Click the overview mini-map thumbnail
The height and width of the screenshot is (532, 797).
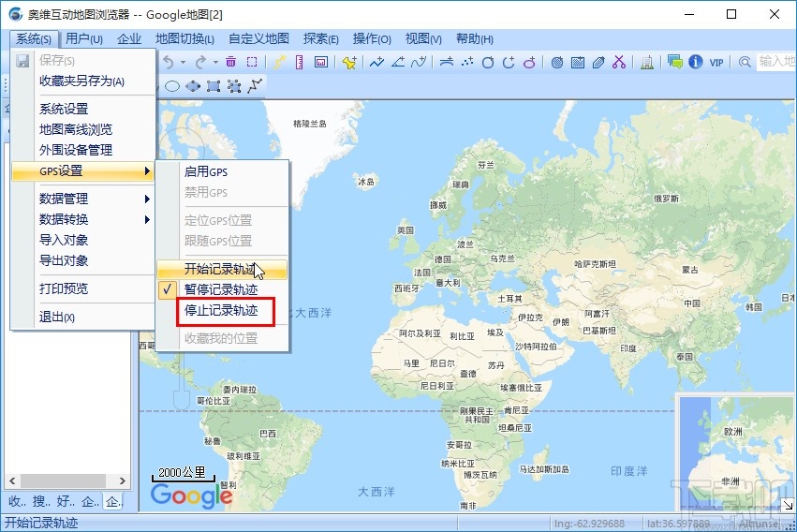pos(736,453)
